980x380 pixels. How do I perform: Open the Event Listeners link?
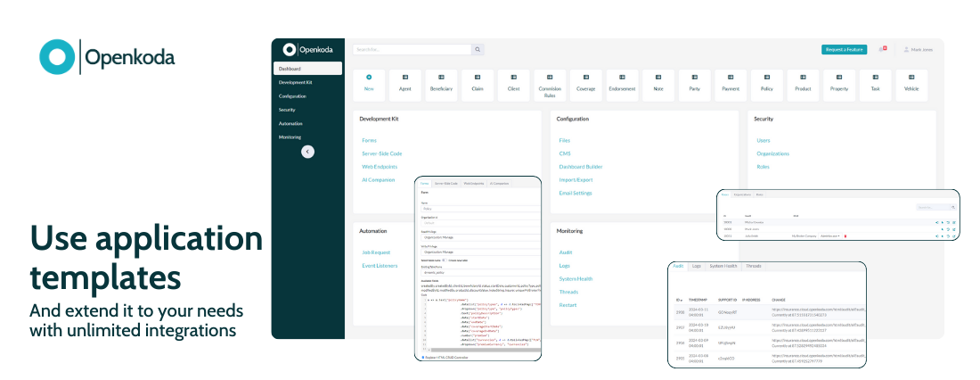[380, 266]
